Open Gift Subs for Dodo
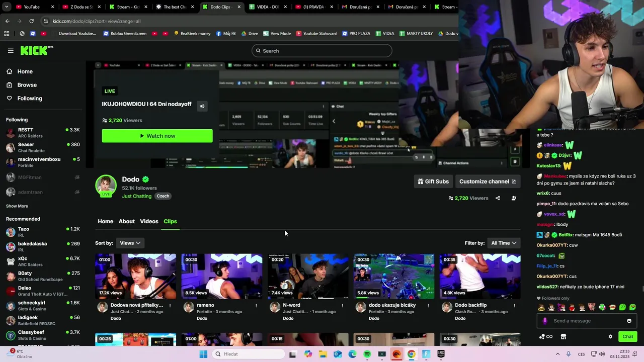The width and height of the screenshot is (644, 362). (x=433, y=182)
